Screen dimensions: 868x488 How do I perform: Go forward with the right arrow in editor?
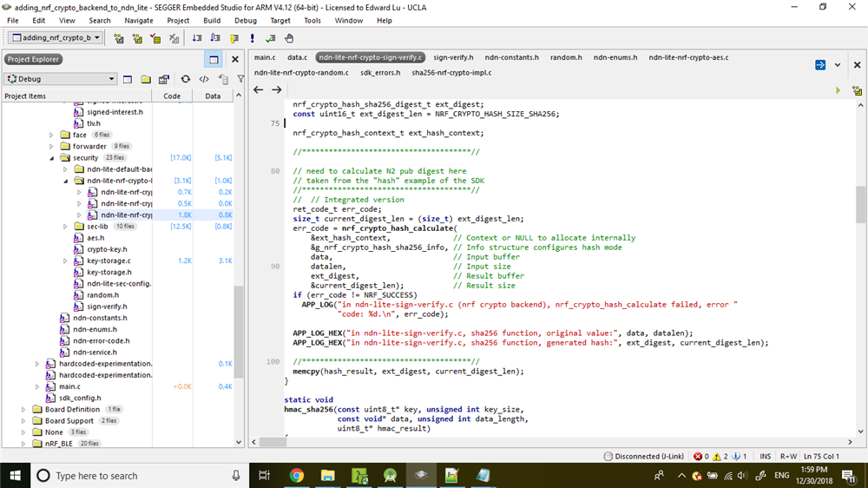pyautogui.click(x=277, y=89)
